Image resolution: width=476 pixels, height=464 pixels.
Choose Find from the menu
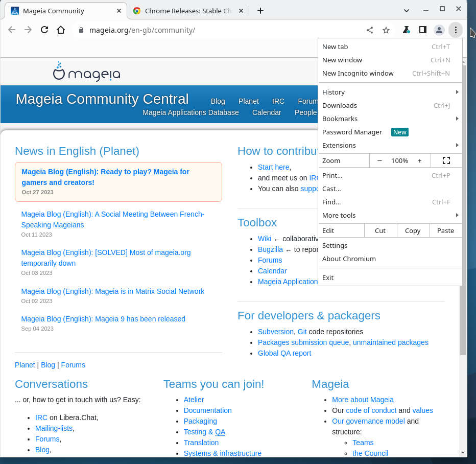(x=390, y=202)
